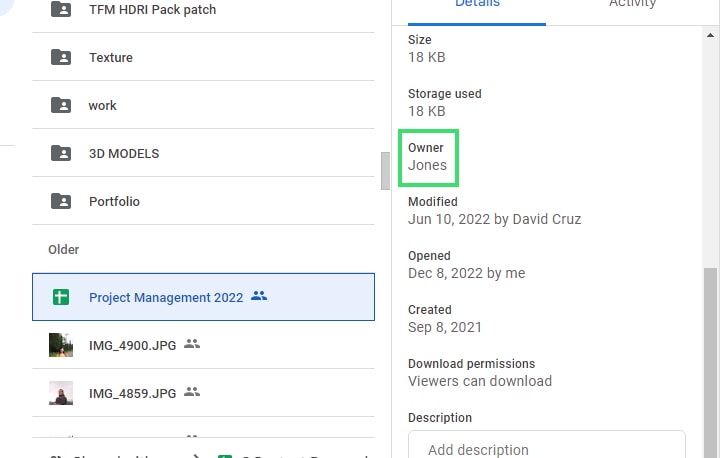Switch to the Activity tab
Screen dimensions: 725x458
tap(632, 5)
